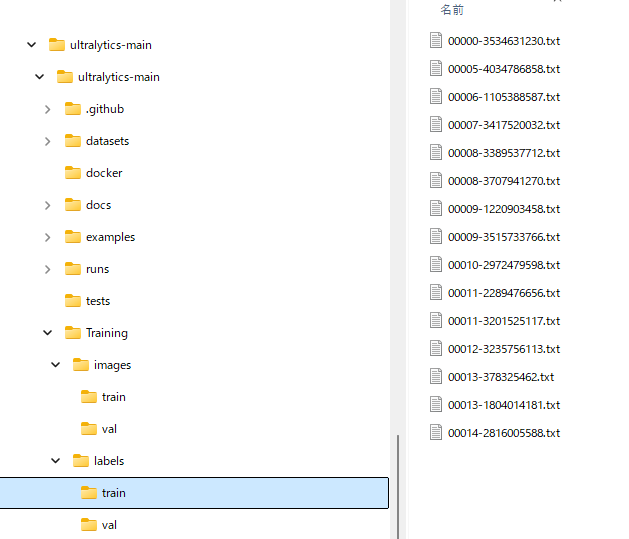
Task: Click the file icon of 00010-2972479598.txt
Action: coord(436,265)
